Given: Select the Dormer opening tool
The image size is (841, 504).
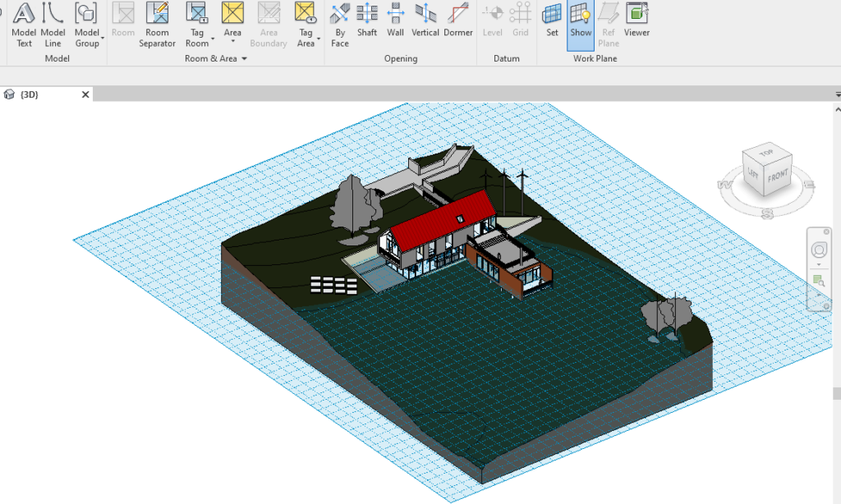Looking at the screenshot, I should tap(458, 21).
